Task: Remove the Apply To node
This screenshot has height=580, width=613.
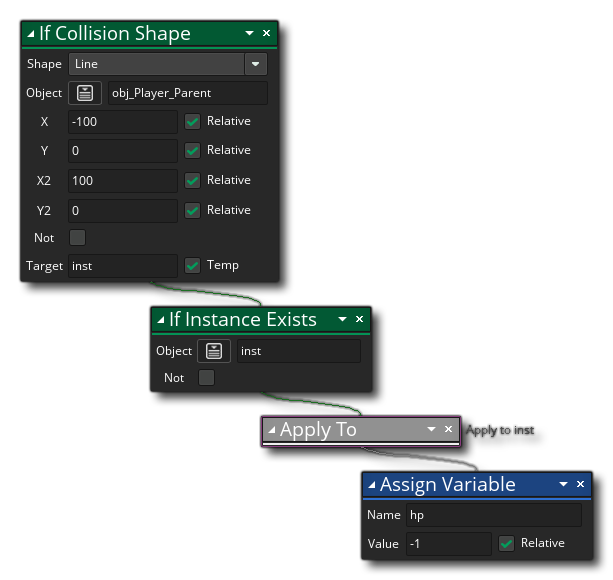Action: click(449, 429)
